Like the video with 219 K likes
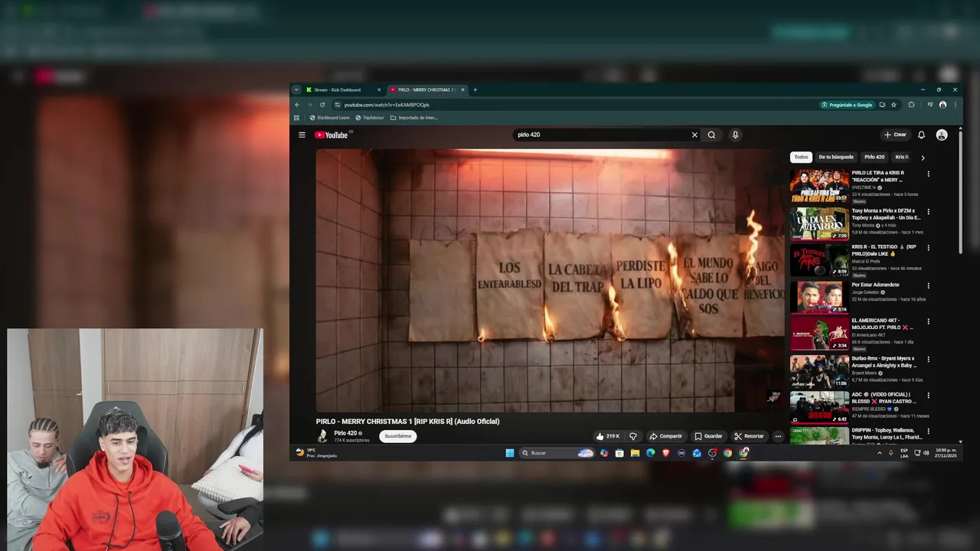Screen dimensions: 980x551 [x=609, y=436]
